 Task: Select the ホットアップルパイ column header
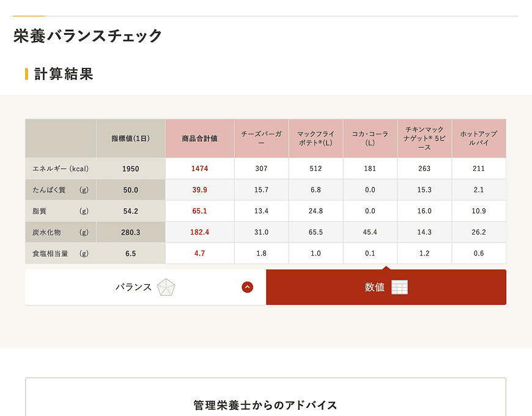point(479,138)
